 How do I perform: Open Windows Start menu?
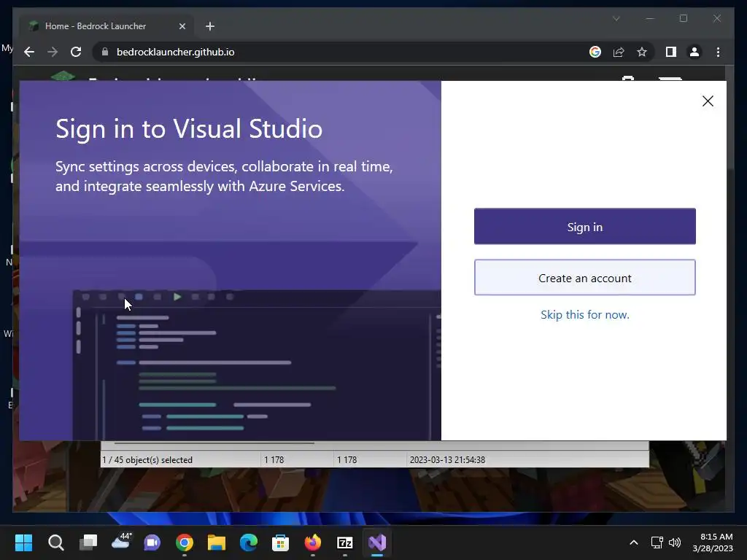[x=23, y=542]
